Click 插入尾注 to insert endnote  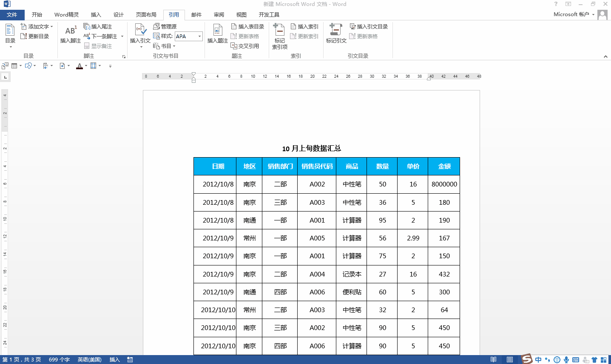point(98,26)
